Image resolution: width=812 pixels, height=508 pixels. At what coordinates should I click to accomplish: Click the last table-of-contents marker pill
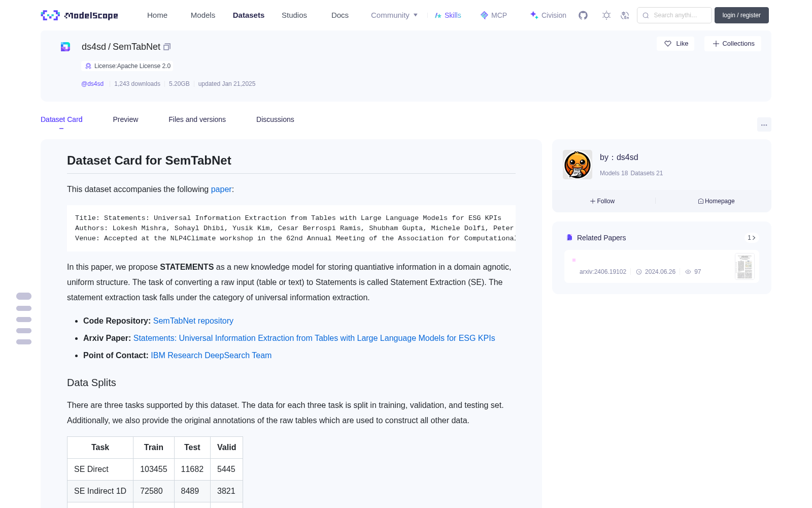[x=24, y=342]
